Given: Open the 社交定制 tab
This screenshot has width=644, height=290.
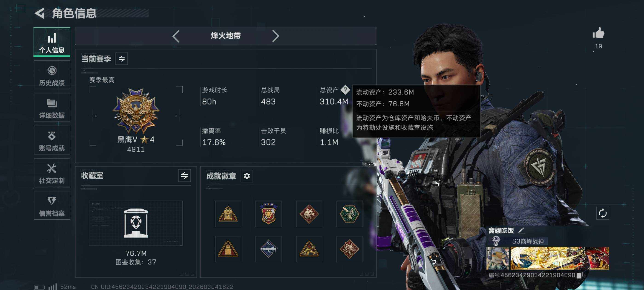Looking at the screenshot, I should 52,173.
